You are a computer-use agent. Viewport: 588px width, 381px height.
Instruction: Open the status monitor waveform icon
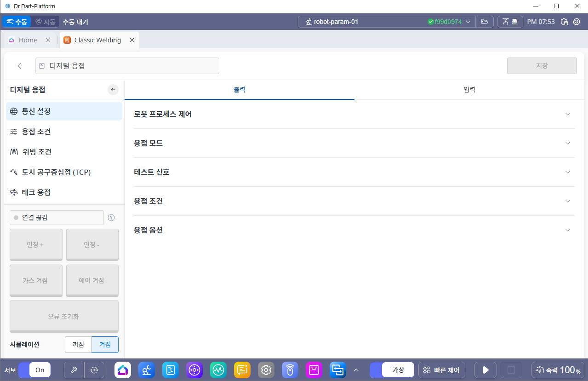pyautogui.click(x=218, y=370)
